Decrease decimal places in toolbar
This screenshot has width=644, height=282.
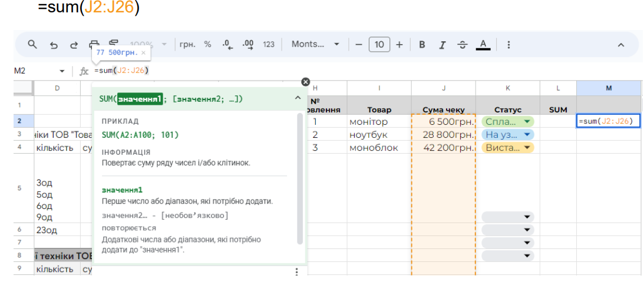point(226,45)
